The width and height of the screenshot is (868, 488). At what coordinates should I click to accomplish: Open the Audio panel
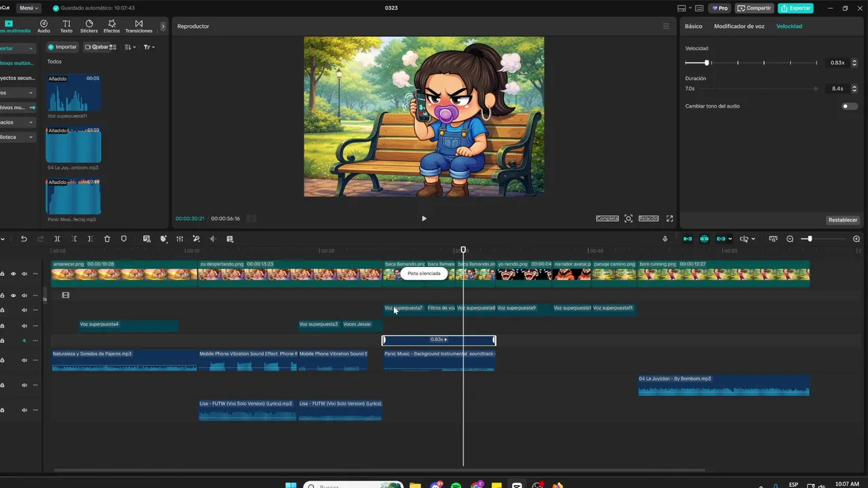point(43,26)
